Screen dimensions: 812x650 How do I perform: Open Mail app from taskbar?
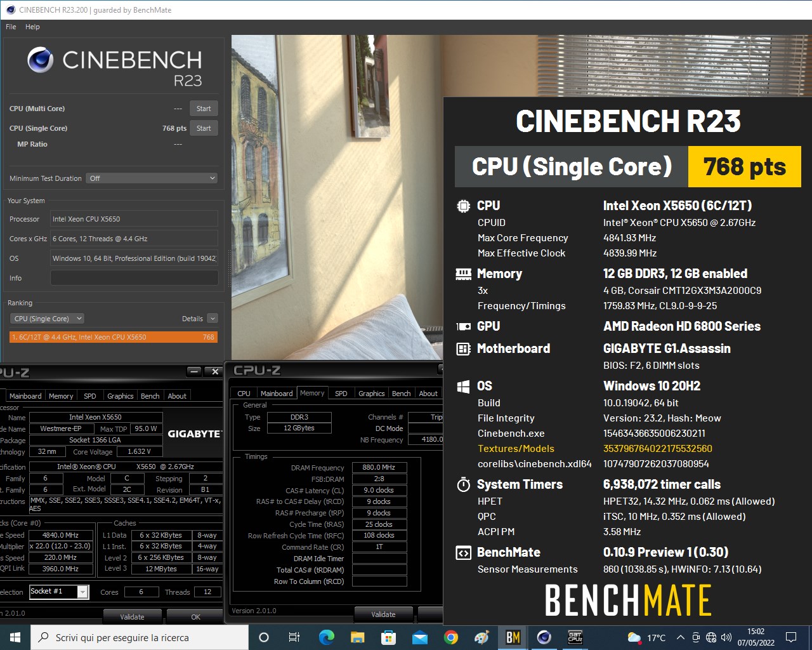[419, 637]
